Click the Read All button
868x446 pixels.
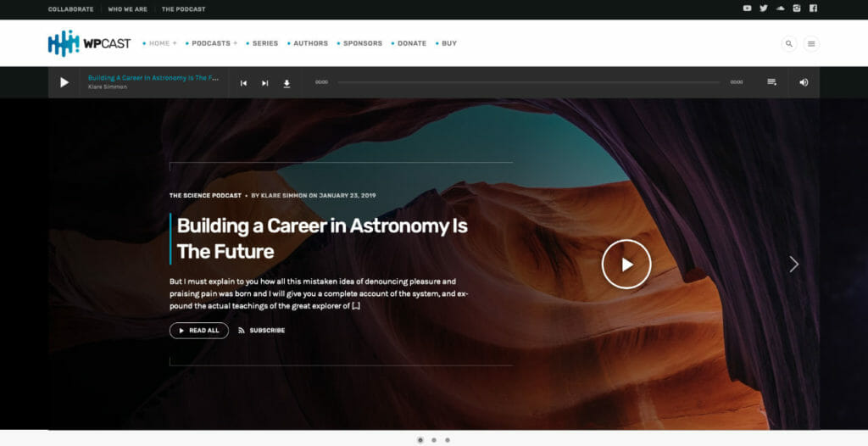pos(198,331)
